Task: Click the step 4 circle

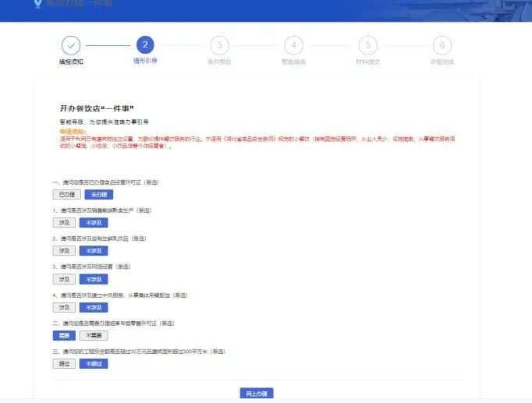Action: [294, 45]
